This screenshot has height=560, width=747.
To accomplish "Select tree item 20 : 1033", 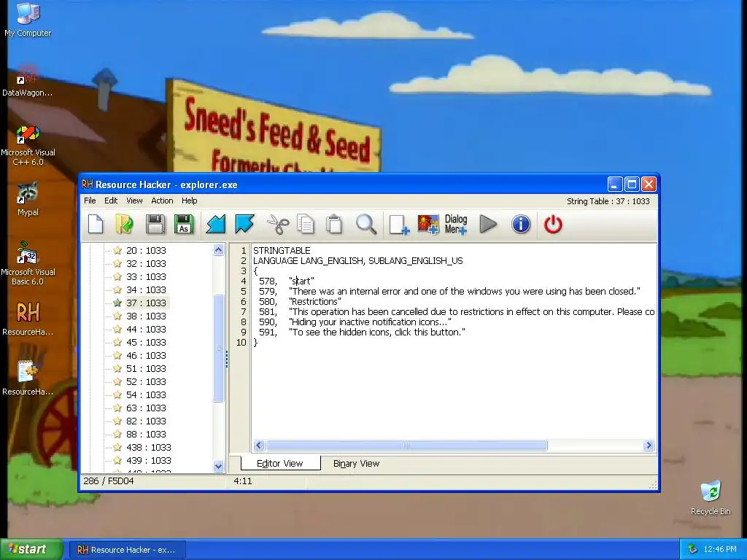I will (146, 250).
